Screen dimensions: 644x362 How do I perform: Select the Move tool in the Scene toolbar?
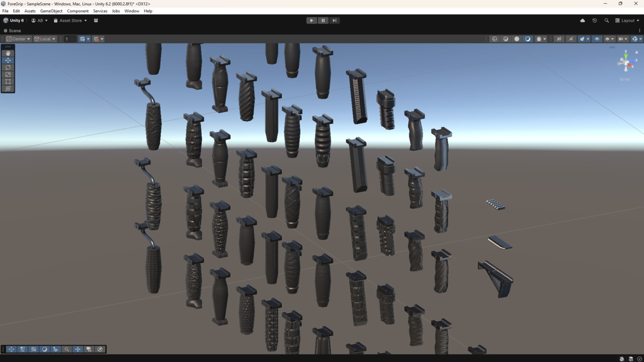pyautogui.click(x=8, y=60)
